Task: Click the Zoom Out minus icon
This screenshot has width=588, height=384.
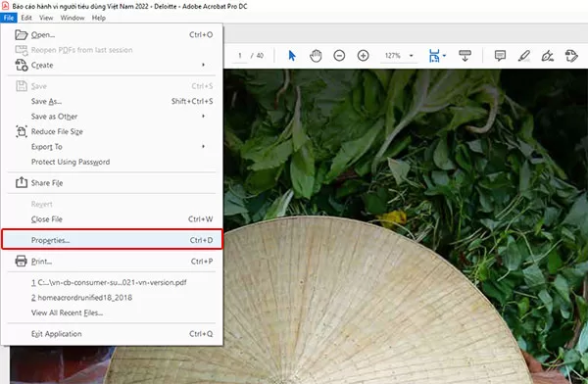Action: (339, 56)
